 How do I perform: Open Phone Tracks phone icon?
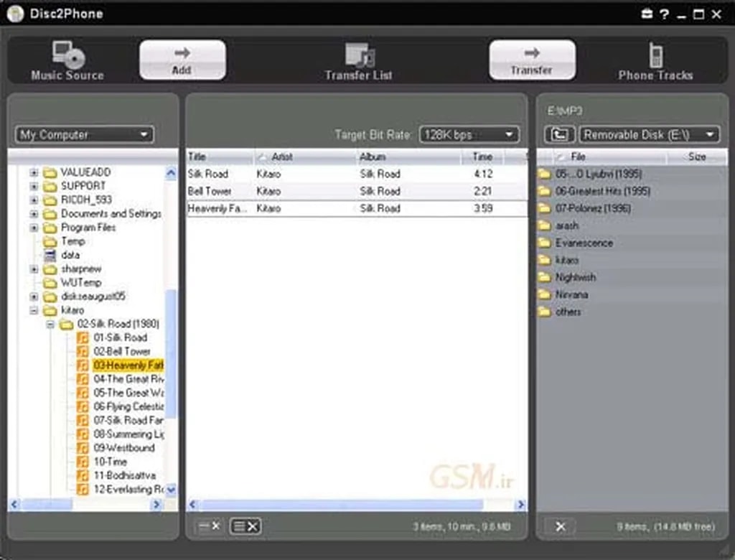[655, 55]
